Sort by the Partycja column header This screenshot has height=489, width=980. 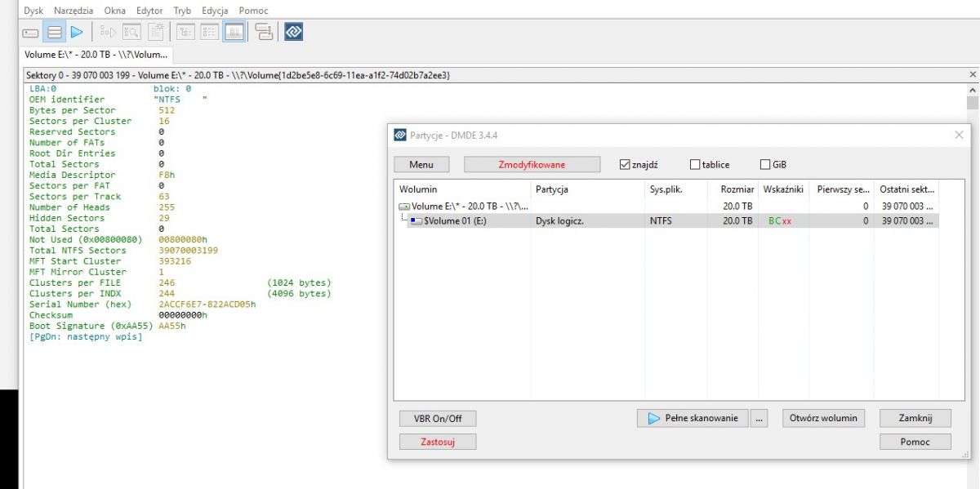click(x=588, y=189)
